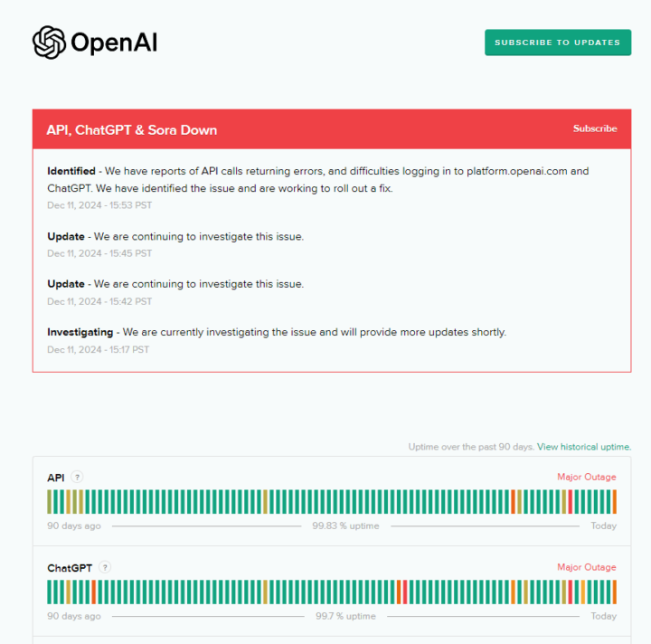
Task: Click today's last bar in the API uptime chart
Action: point(614,501)
